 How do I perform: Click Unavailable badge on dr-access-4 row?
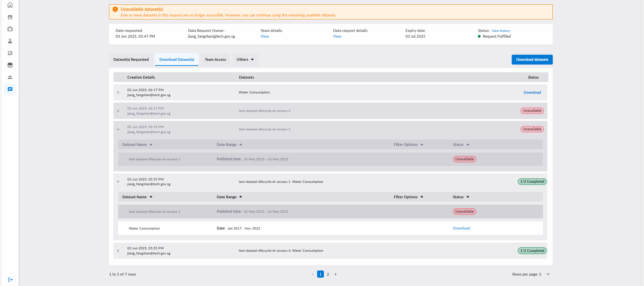click(532, 111)
